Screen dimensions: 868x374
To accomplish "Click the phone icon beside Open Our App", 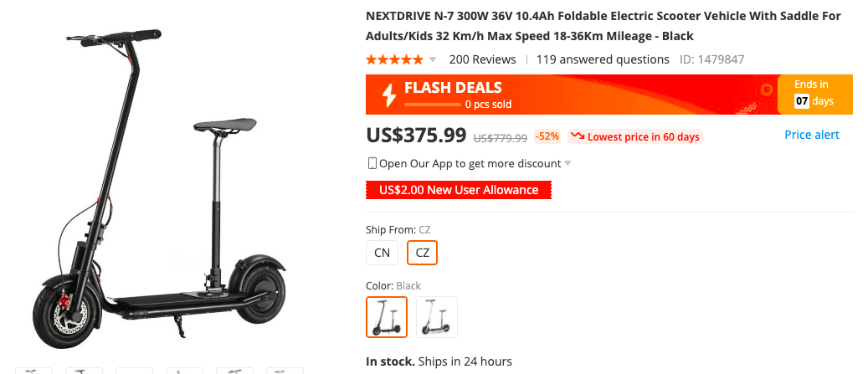I will click(372, 163).
